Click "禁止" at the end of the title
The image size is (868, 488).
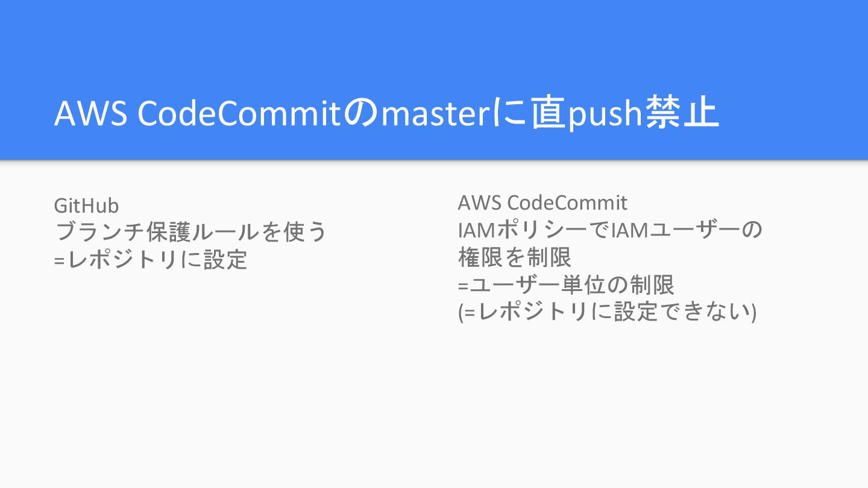click(682, 114)
